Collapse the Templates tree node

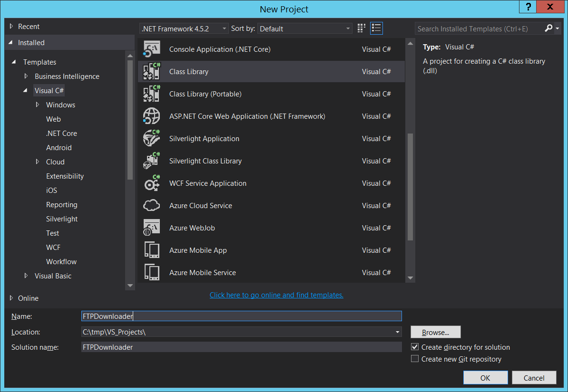pos(14,62)
